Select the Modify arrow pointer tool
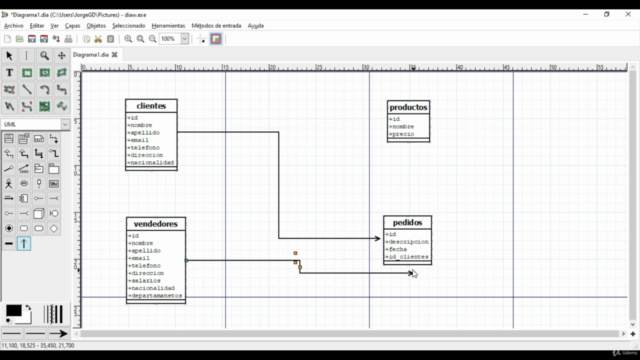The image size is (640, 360). click(9, 56)
